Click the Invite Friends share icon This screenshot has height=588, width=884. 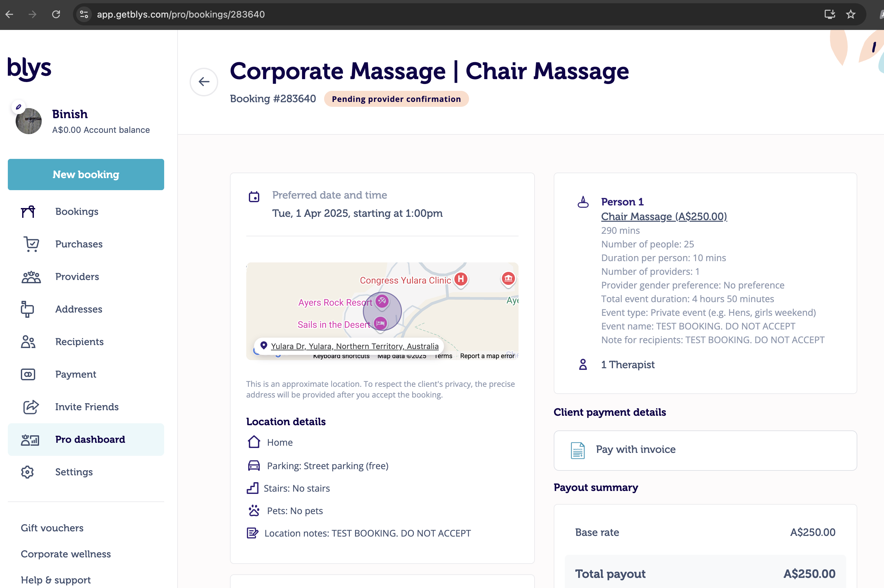point(30,407)
